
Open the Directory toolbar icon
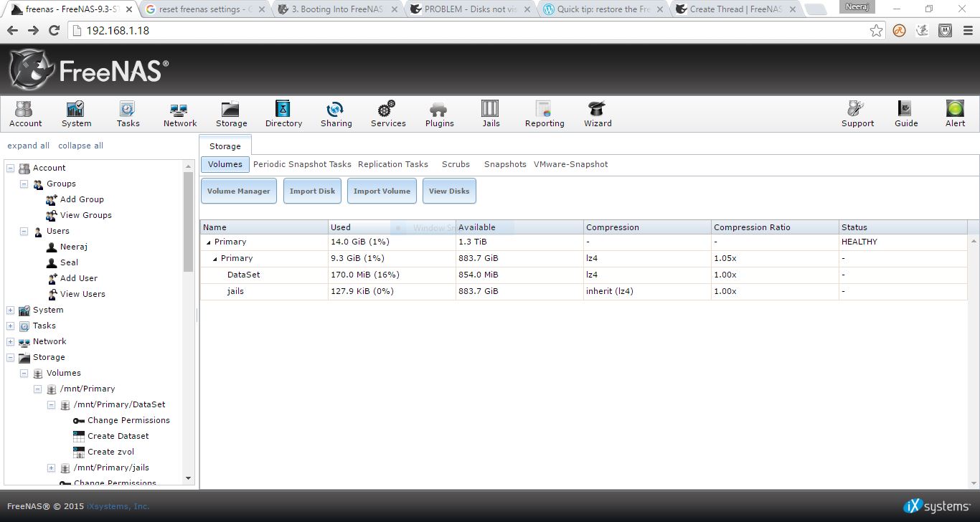[x=283, y=114]
